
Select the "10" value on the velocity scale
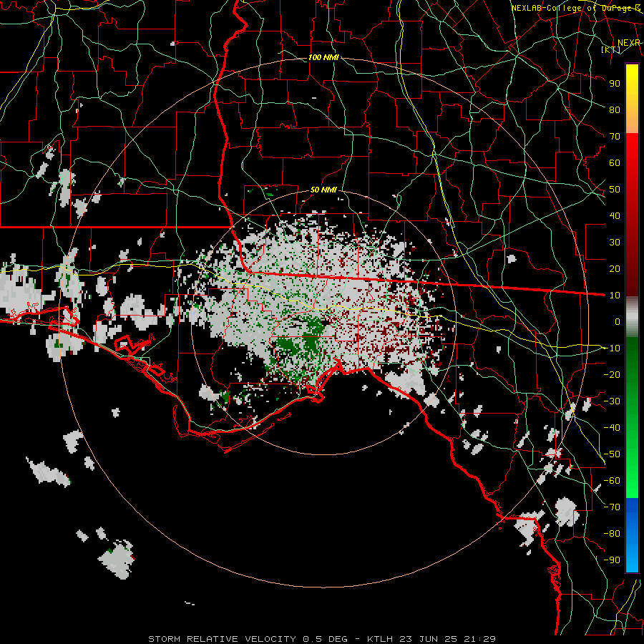tap(615, 296)
